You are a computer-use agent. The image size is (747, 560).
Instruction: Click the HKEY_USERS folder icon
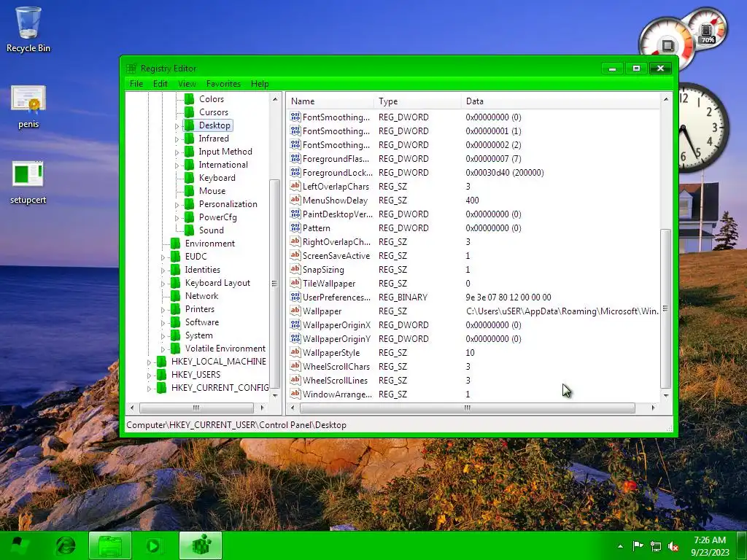click(x=161, y=375)
